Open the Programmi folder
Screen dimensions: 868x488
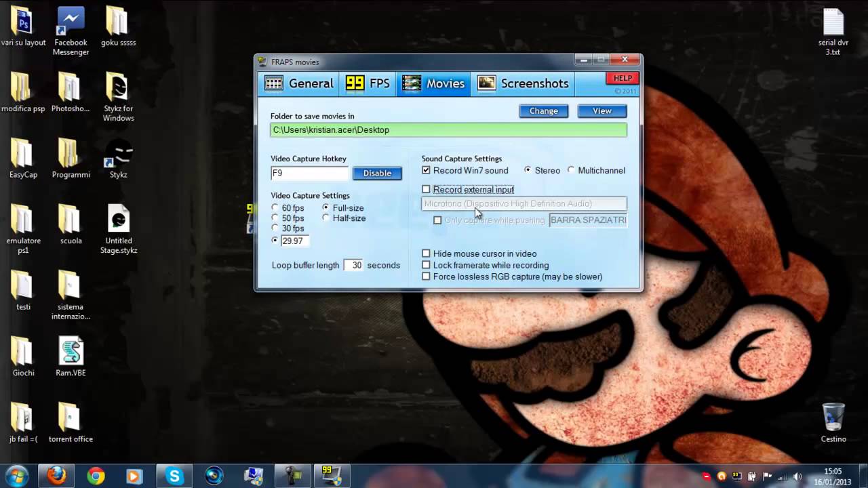(x=71, y=159)
